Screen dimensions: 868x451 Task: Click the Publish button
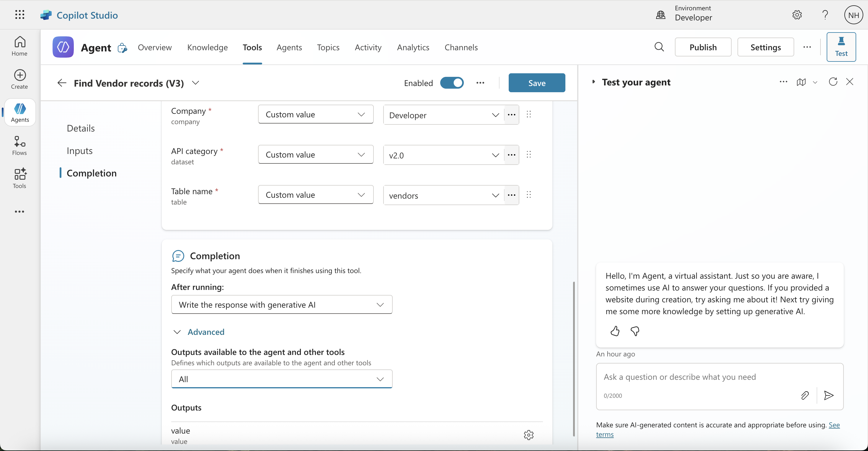[x=703, y=47]
